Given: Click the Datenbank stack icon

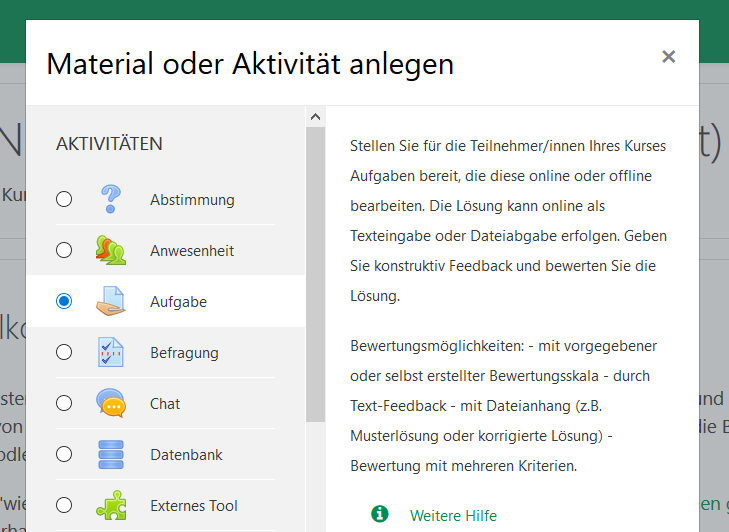Looking at the screenshot, I should click(111, 454).
